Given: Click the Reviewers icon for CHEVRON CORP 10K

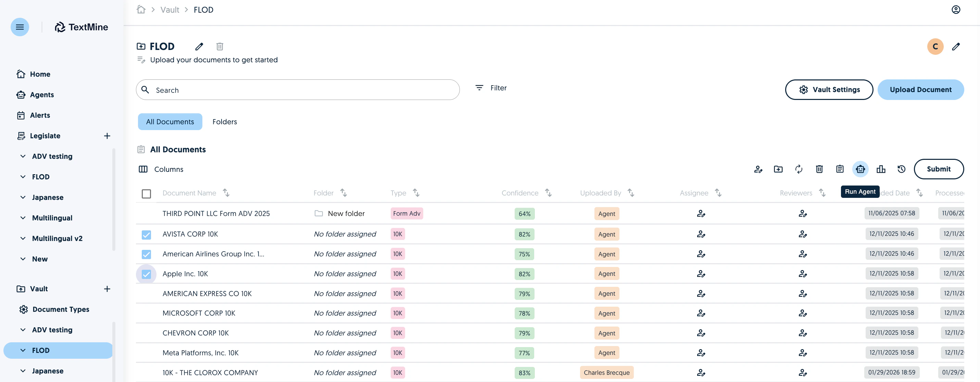Looking at the screenshot, I should point(802,333).
